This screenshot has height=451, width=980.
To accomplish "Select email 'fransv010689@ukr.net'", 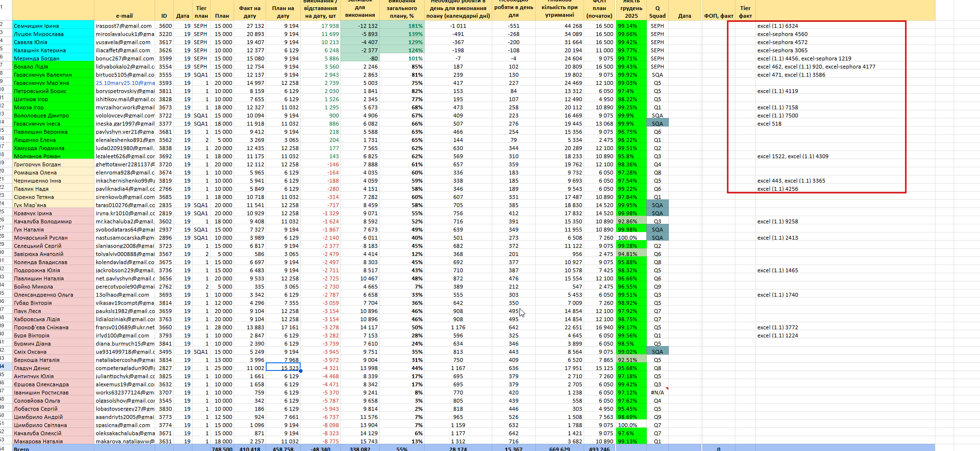I will click(x=124, y=327).
